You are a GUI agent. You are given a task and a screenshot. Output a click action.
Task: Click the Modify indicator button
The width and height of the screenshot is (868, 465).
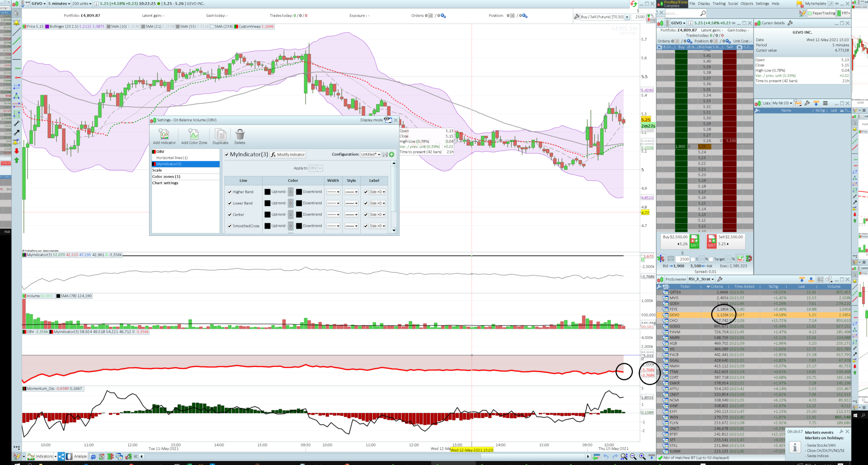288,155
